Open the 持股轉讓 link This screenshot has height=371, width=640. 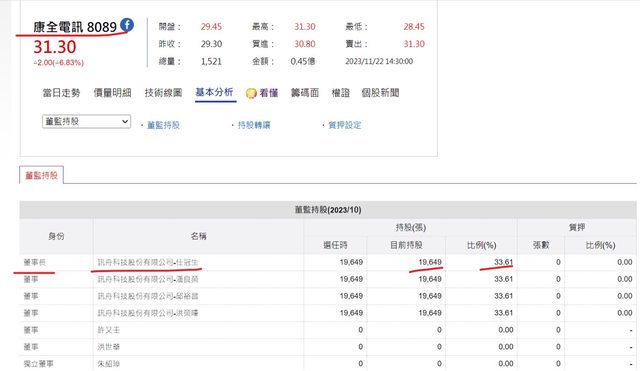tap(254, 125)
